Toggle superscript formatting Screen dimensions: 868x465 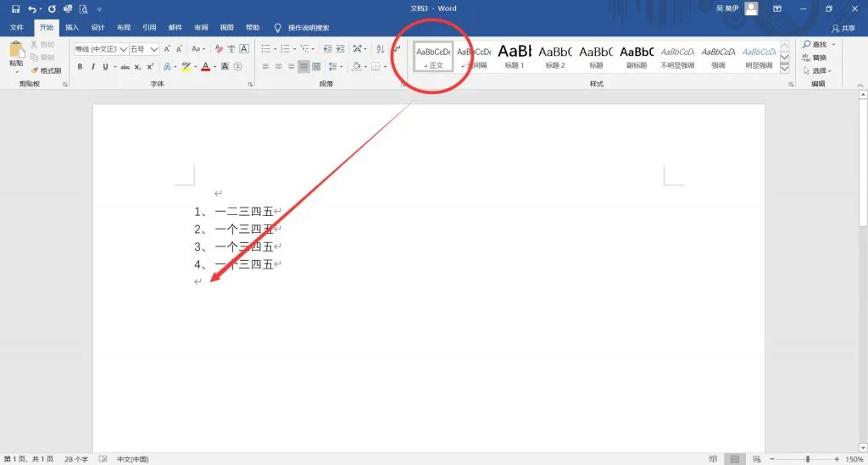coord(150,66)
